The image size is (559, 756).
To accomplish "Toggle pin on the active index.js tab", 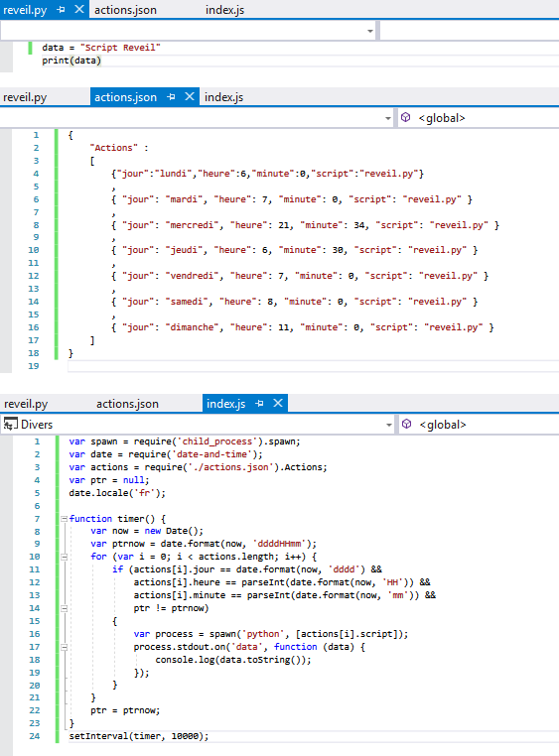I will (x=259, y=403).
